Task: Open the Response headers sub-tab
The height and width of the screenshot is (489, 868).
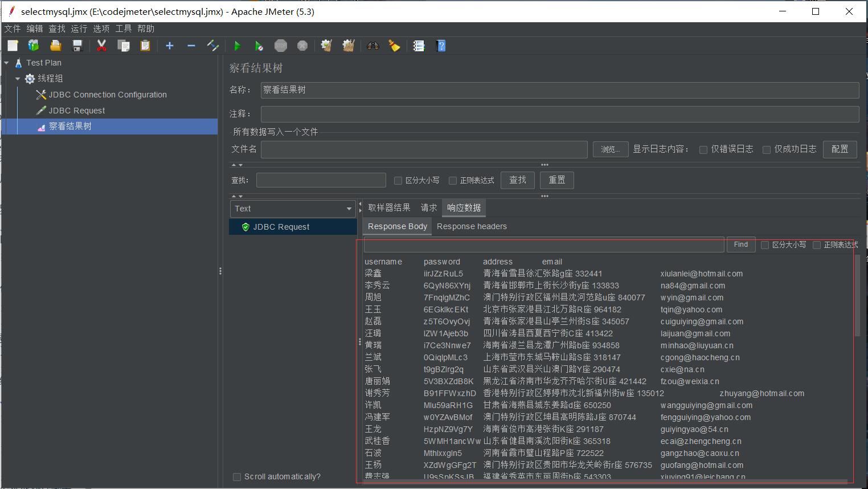Action: click(x=472, y=226)
